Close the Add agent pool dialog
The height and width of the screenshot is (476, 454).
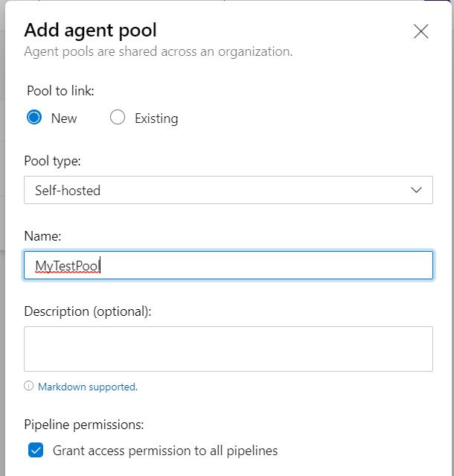tap(421, 31)
